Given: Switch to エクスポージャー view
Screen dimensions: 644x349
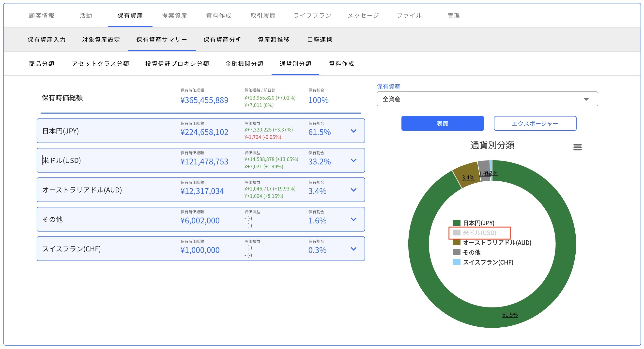Looking at the screenshot, I should tap(535, 123).
